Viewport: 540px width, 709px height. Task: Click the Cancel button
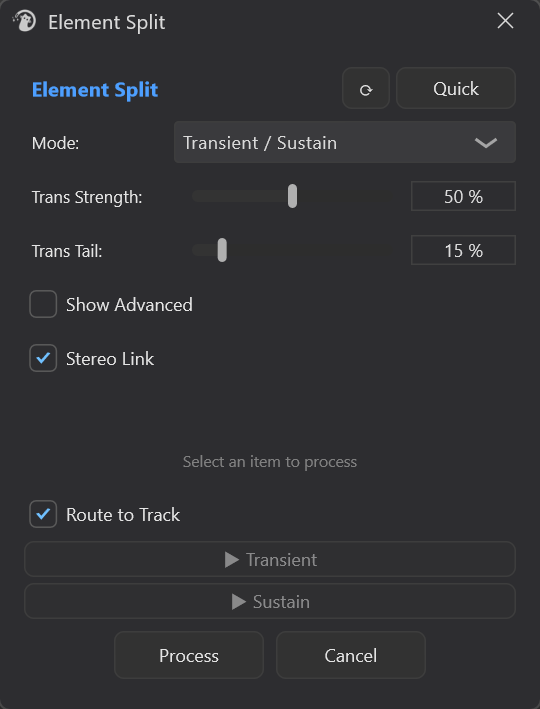(x=351, y=655)
